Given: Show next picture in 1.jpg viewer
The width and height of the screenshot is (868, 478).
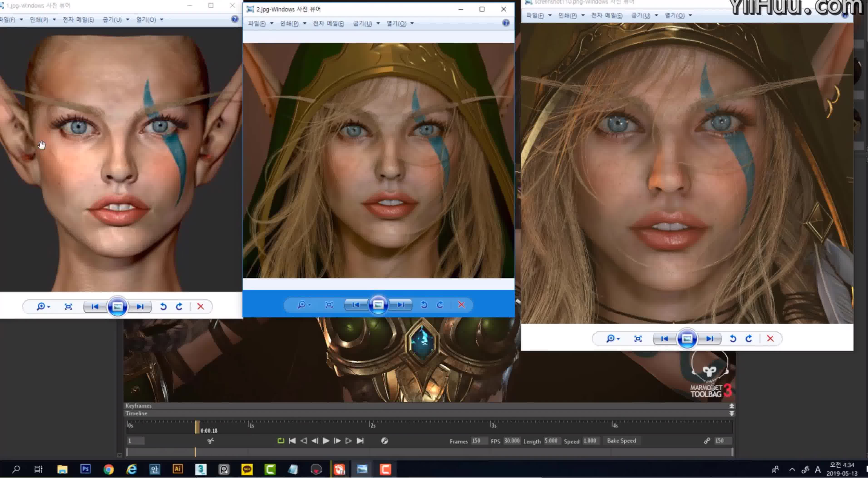Looking at the screenshot, I should point(140,306).
